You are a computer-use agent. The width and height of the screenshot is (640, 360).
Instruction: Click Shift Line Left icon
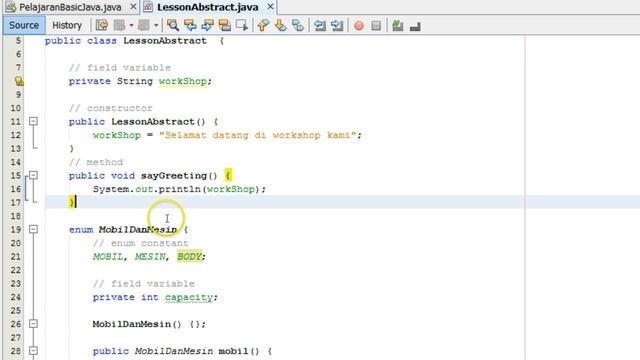click(320, 25)
